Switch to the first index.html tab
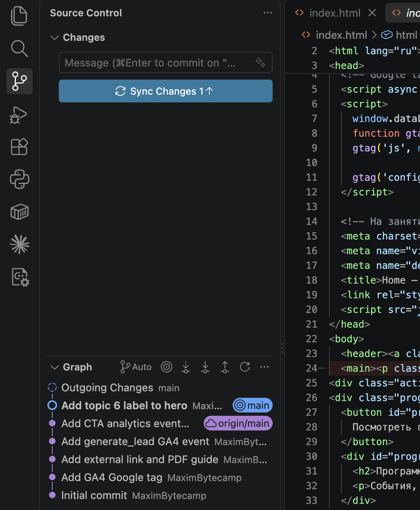 335,13
